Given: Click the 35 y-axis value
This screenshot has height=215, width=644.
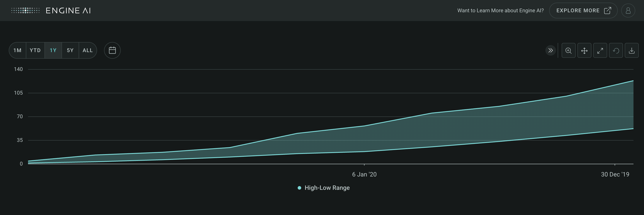Looking at the screenshot, I should pyautogui.click(x=20, y=140).
